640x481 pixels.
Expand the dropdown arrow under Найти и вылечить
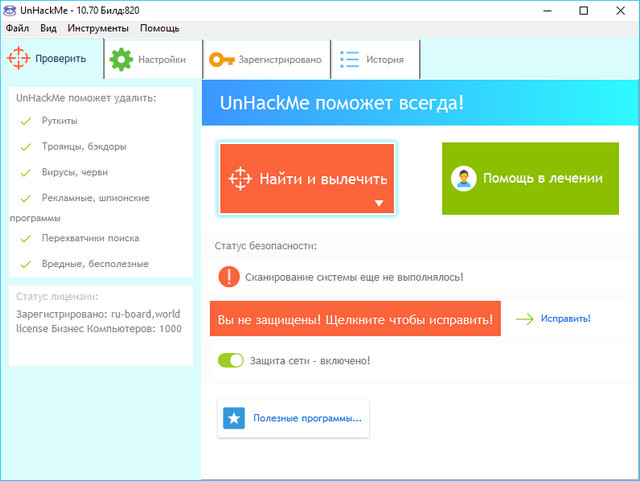pos(379,203)
